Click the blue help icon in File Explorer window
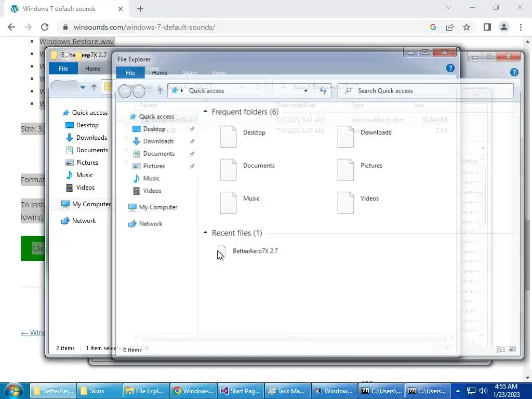The image size is (532, 399). click(x=450, y=68)
